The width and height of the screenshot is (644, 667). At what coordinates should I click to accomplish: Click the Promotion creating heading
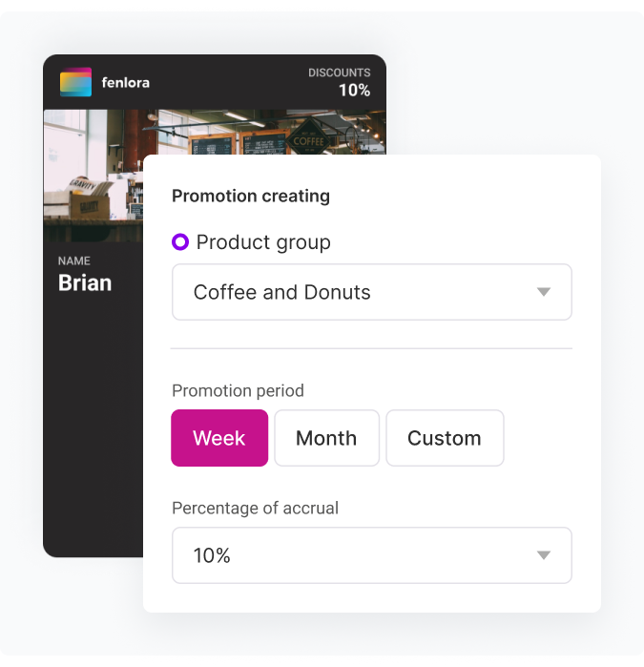coord(251,196)
